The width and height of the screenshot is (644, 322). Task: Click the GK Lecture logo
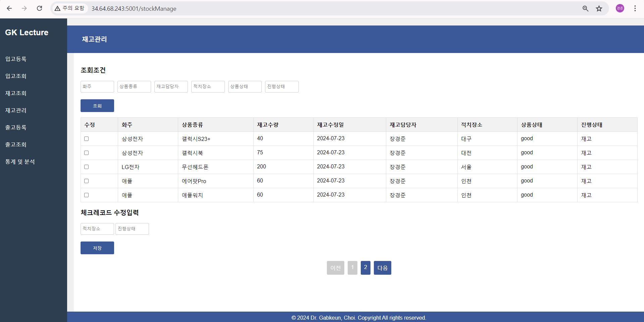pos(27,33)
